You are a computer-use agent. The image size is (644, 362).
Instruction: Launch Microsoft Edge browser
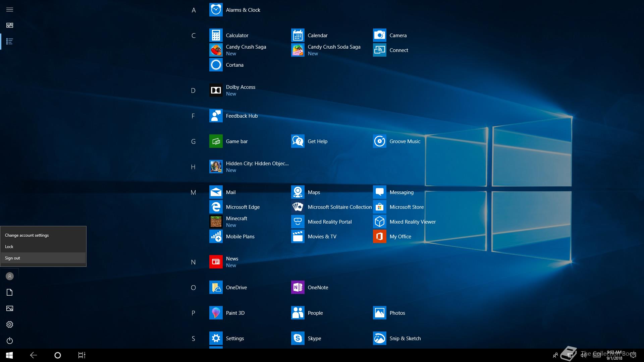coord(216,207)
